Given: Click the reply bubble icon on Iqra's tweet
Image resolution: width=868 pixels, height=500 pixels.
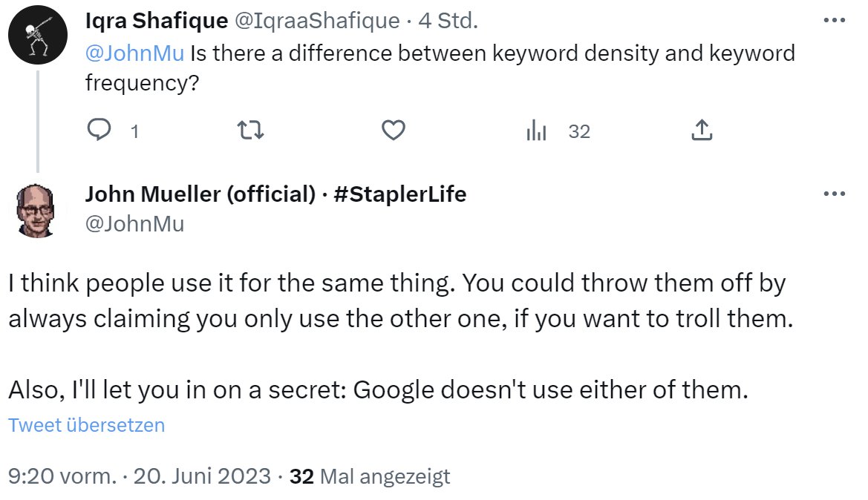Looking at the screenshot, I should coord(99,131).
